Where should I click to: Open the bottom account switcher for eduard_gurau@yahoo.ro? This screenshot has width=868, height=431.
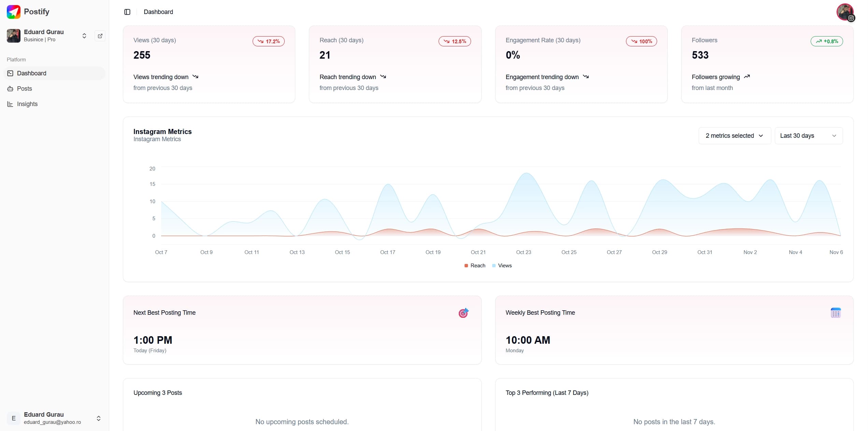click(98, 418)
